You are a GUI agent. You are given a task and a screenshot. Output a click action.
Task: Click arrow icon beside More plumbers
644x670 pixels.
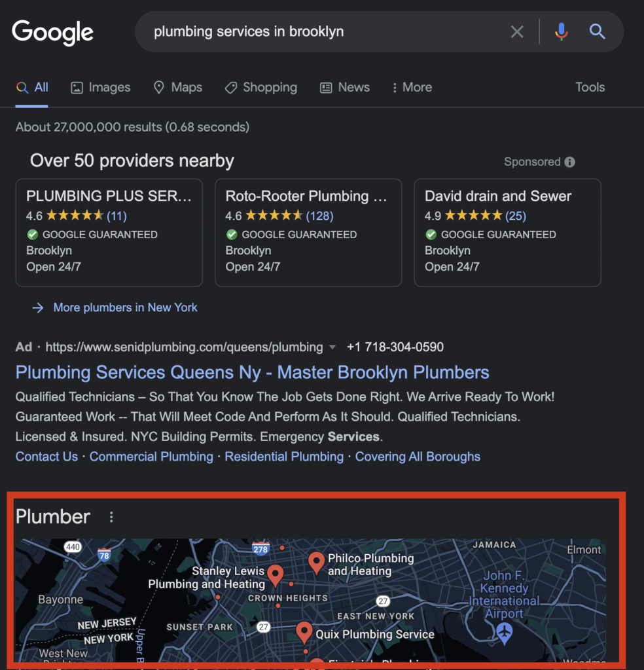tap(38, 308)
